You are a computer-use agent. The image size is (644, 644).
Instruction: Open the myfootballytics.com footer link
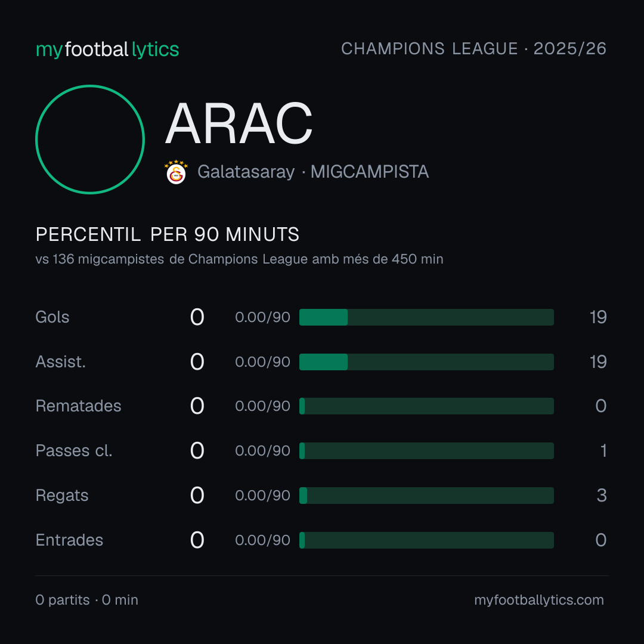(x=539, y=600)
